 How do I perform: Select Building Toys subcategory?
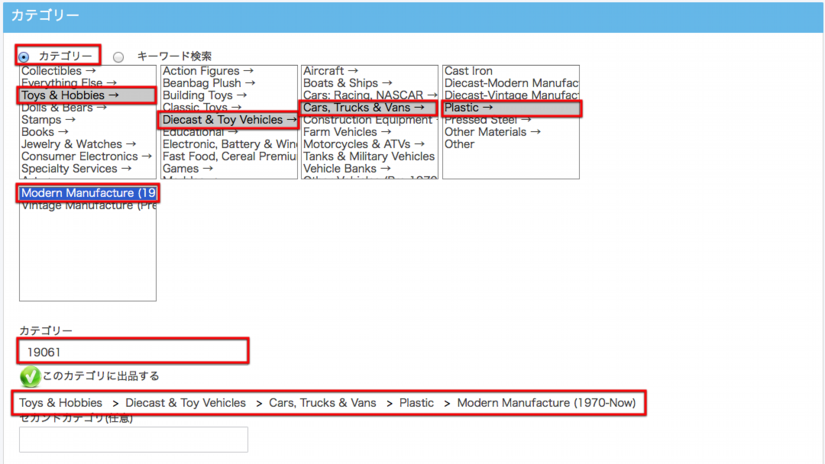(x=203, y=95)
